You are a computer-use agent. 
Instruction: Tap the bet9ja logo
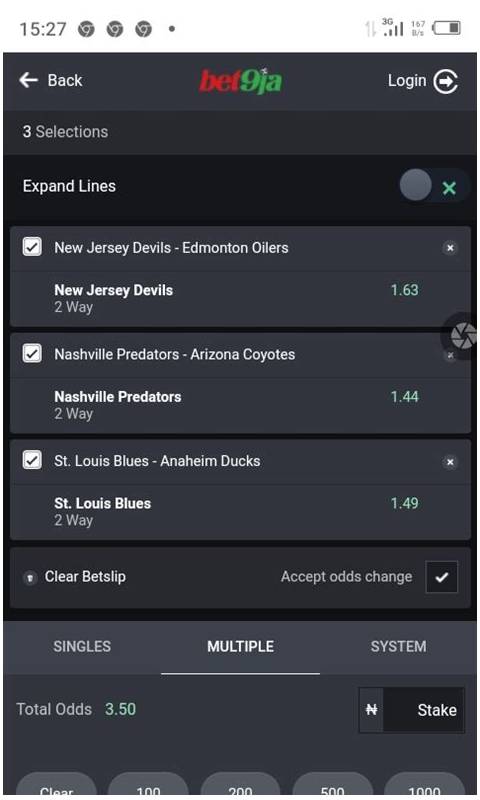240,81
